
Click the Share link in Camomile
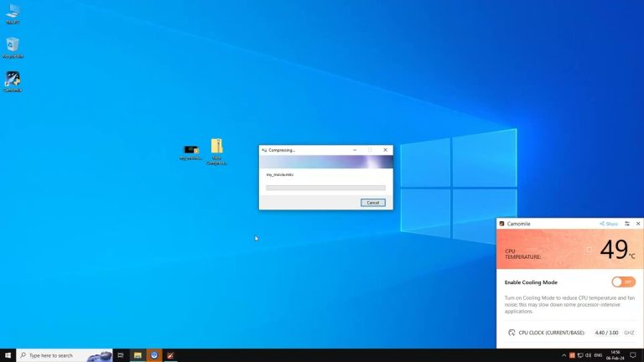coord(609,224)
